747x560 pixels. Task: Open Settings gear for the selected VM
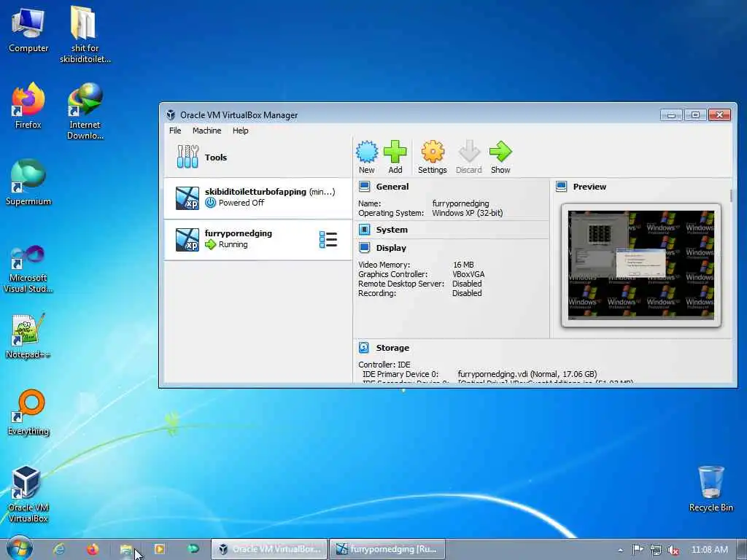pyautogui.click(x=433, y=152)
